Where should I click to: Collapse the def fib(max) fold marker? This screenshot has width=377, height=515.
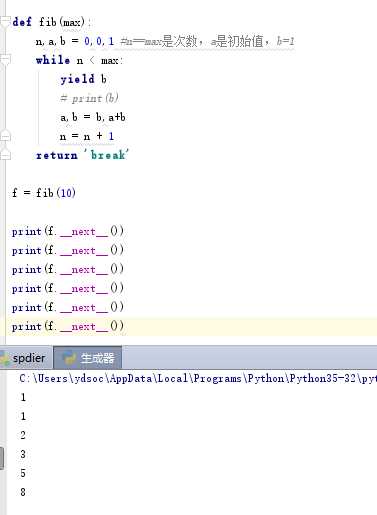pos(5,22)
